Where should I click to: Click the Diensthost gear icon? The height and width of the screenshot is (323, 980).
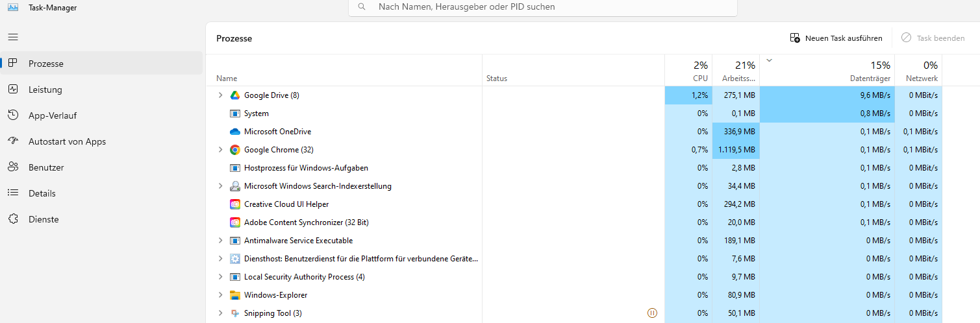(235, 259)
